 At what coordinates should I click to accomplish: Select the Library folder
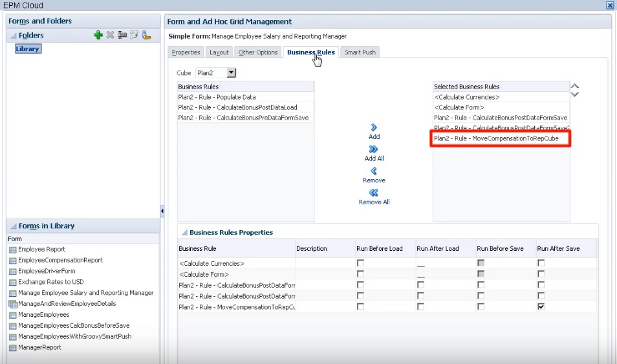pyautogui.click(x=28, y=48)
